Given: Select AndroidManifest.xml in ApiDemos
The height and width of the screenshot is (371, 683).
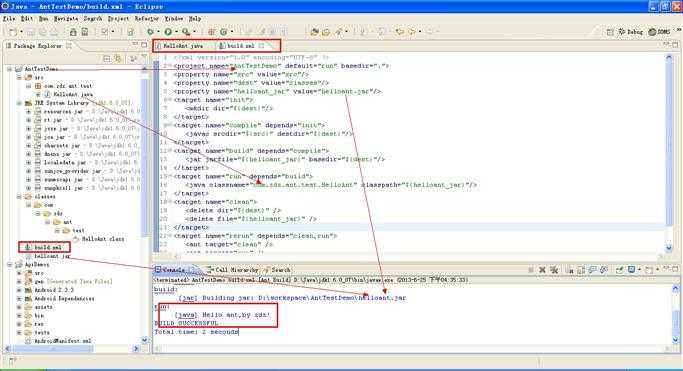Looking at the screenshot, I should [x=59, y=341].
